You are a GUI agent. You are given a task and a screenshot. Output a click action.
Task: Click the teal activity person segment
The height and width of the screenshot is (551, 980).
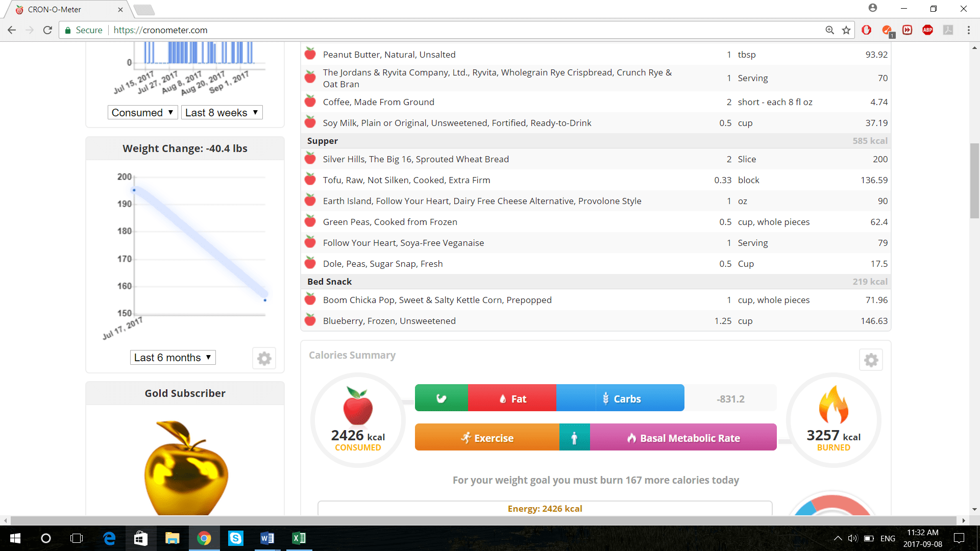coord(574,437)
